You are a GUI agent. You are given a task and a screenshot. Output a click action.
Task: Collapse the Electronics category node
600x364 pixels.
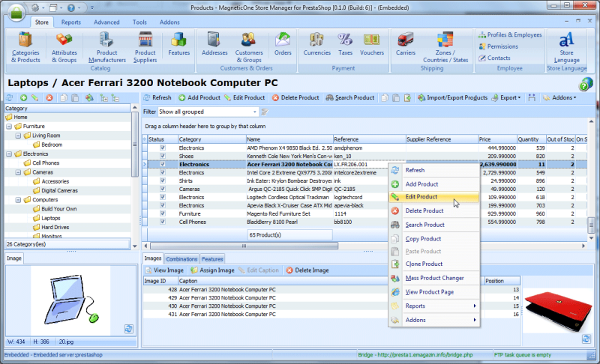(9, 154)
